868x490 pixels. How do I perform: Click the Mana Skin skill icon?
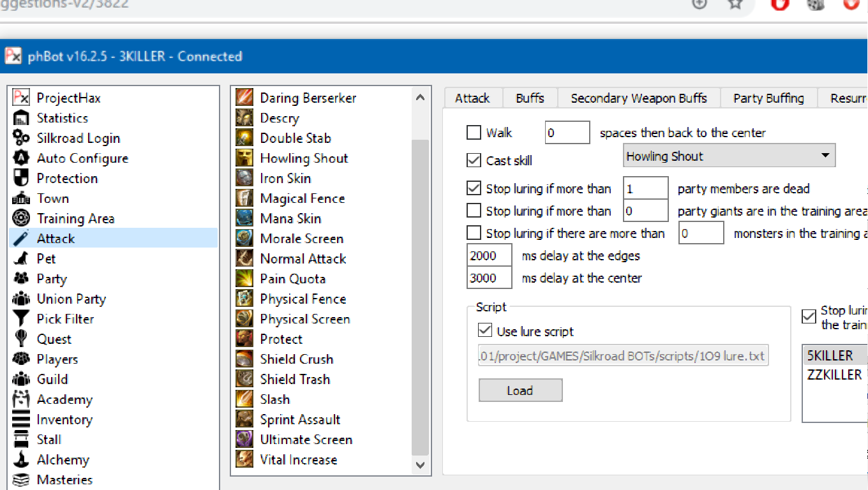pyautogui.click(x=244, y=218)
